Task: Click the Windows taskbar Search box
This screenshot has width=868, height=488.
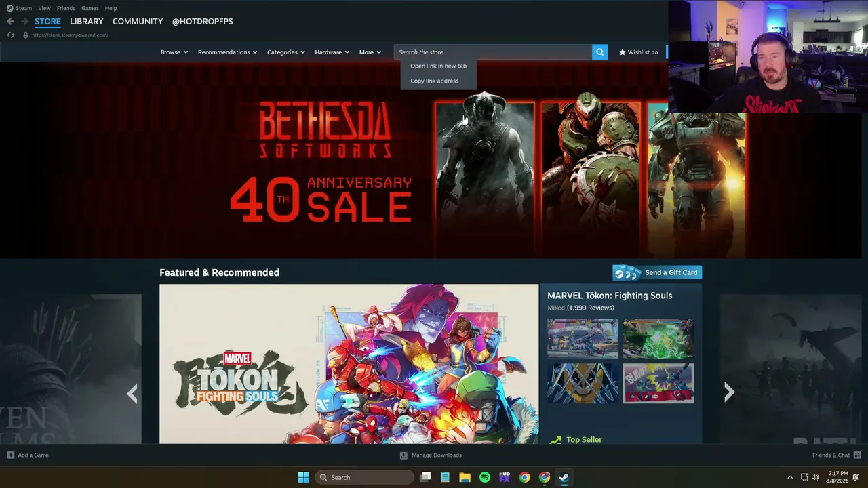Action: [x=365, y=477]
